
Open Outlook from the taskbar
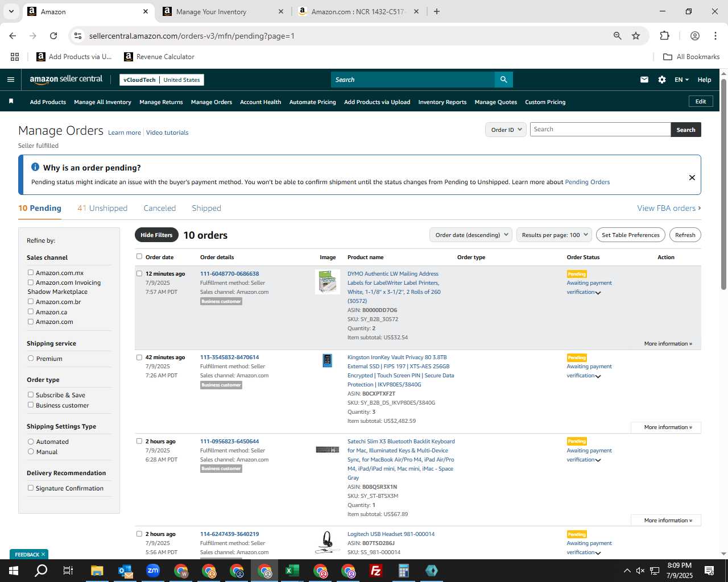point(125,571)
